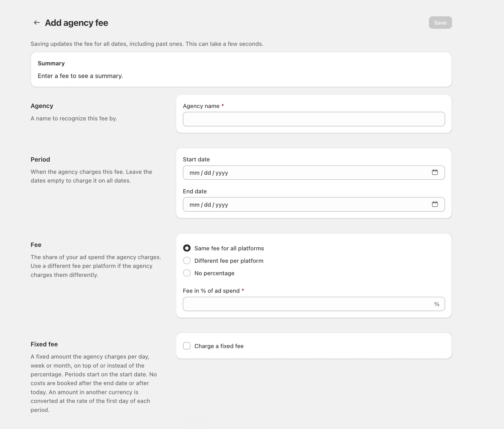504x429 pixels.
Task: Enable the Charge a fixed fee checkbox
Action: pos(187,346)
